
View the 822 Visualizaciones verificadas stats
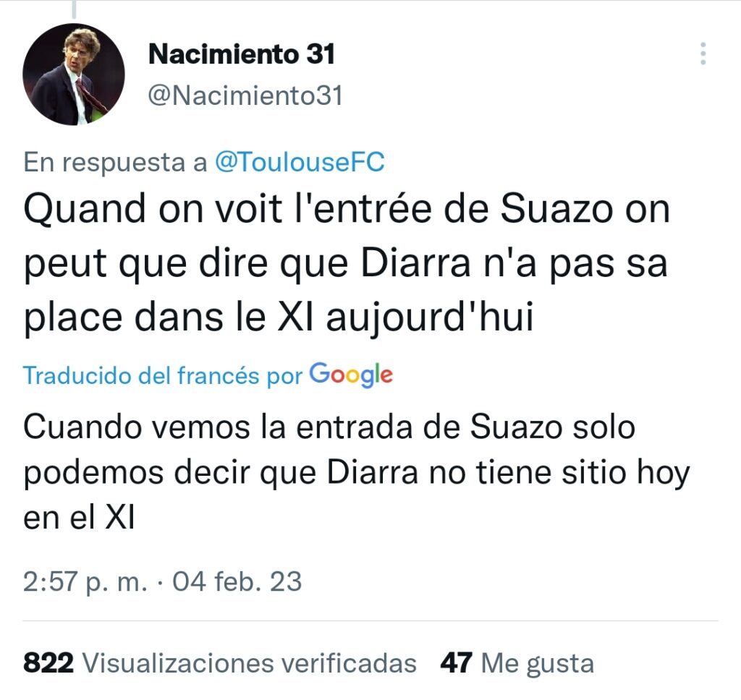point(220,662)
